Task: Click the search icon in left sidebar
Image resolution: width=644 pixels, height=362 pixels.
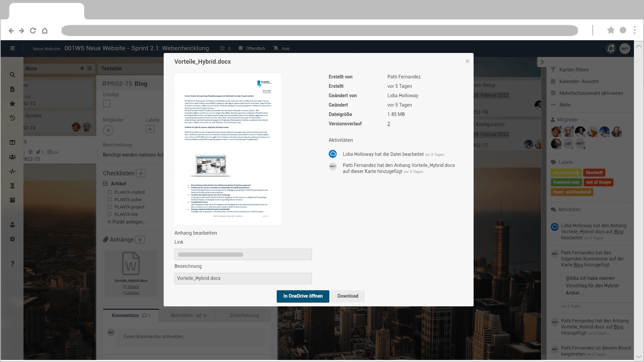Action: 12,75
